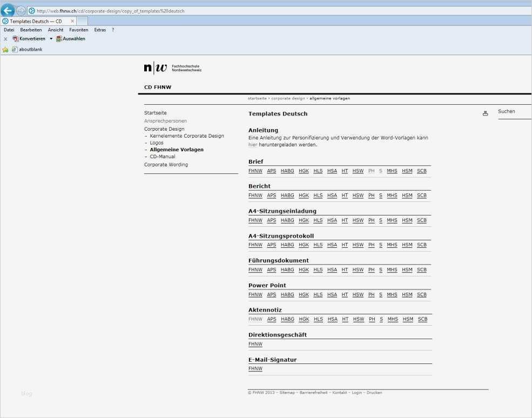532x418 pixels.
Task: Click the printer icon beside Templates Deutsch
Action: click(485, 113)
